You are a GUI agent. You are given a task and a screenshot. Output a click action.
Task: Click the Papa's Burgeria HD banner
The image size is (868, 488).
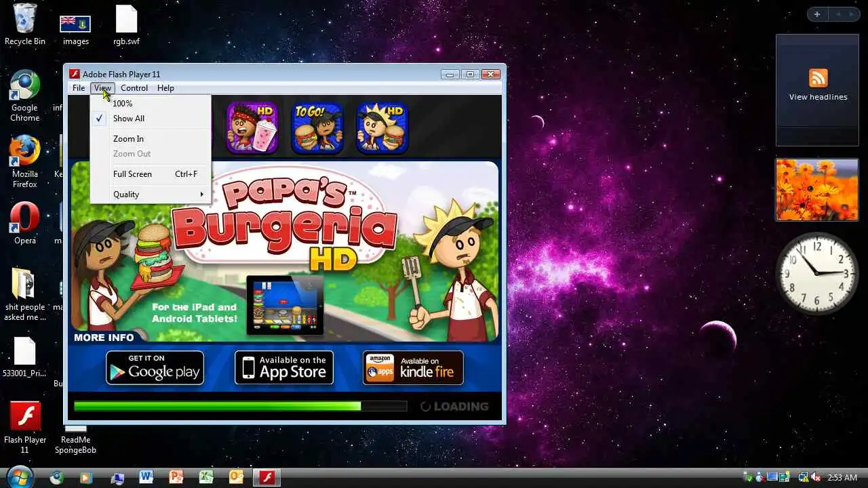pyautogui.click(x=285, y=251)
